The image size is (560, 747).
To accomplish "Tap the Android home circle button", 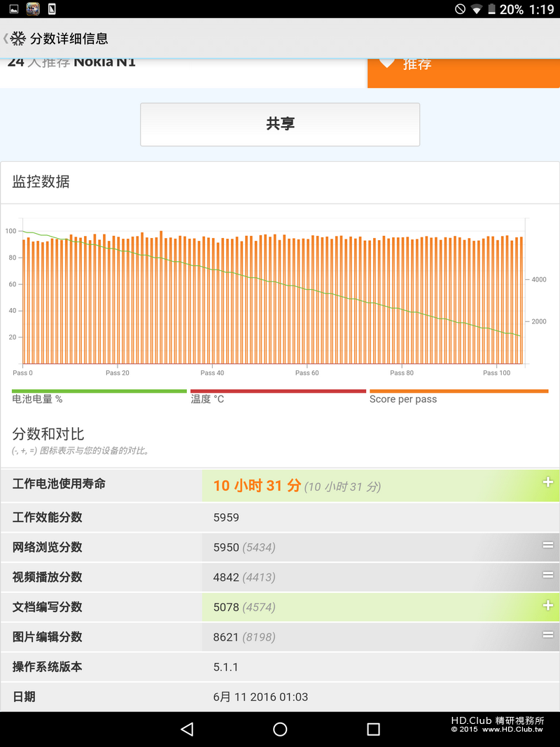I will point(280,729).
